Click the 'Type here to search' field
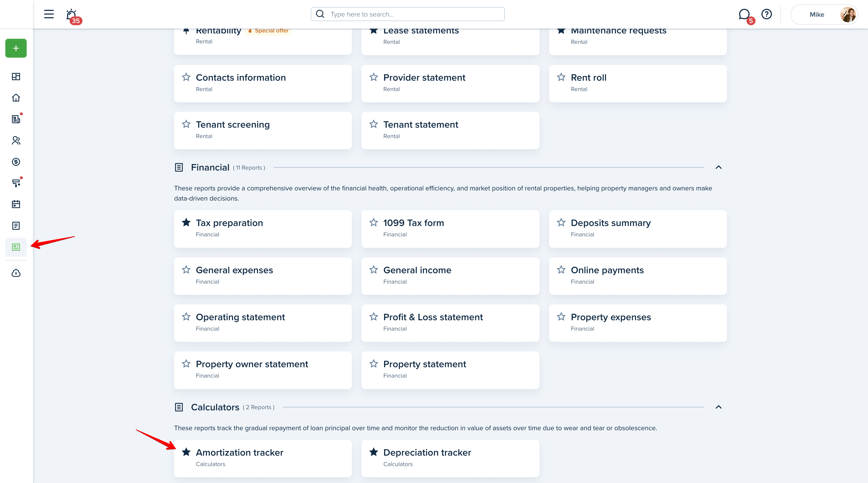868x483 pixels. tap(408, 14)
